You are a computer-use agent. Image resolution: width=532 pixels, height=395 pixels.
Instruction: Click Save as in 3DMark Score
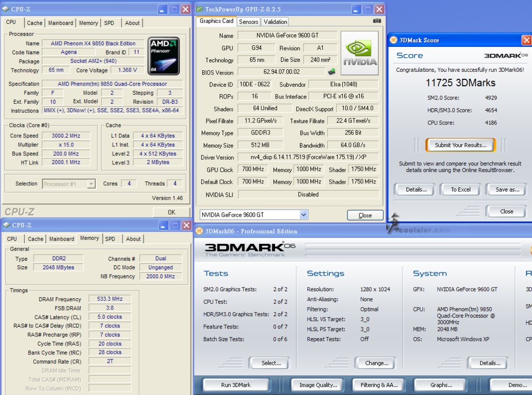[x=507, y=190]
